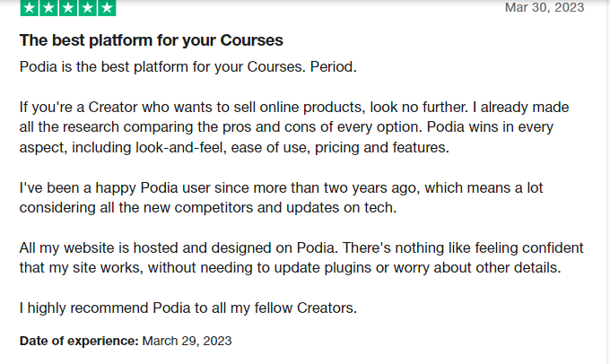Image resolution: width=610 pixels, height=364 pixels.
Task: Click the paragraph starting 'All my website is hosted'
Action: [x=301, y=258]
